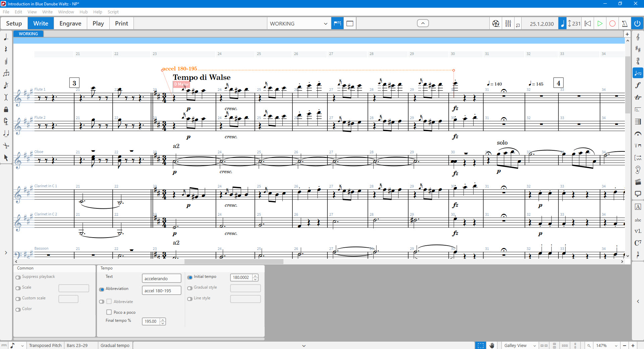Image resolution: width=644 pixels, height=349 pixels.
Task: Click the Final tempo % value stepper
Action: [x=163, y=321]
